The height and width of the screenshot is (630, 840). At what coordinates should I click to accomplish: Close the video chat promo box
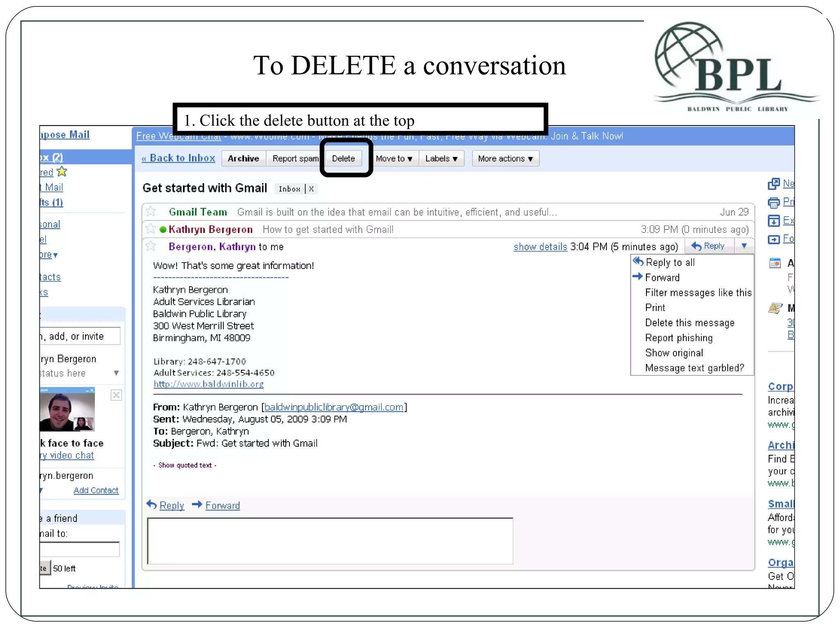point(116,395)
